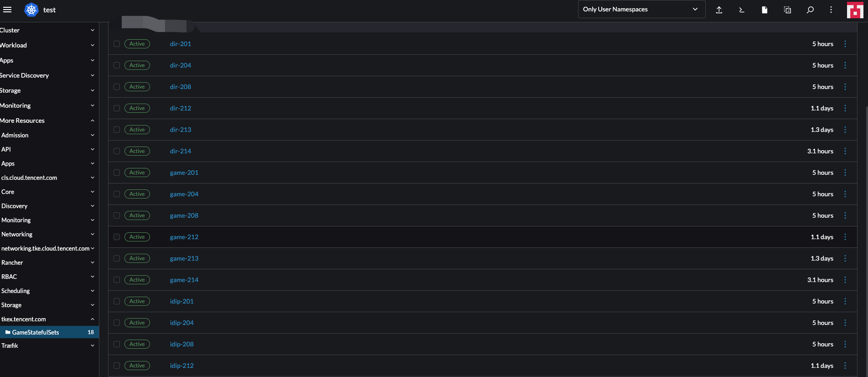Click the Import YAML upload icon
This screenshot has height=377, width=868.
click(x=719, y=10)
